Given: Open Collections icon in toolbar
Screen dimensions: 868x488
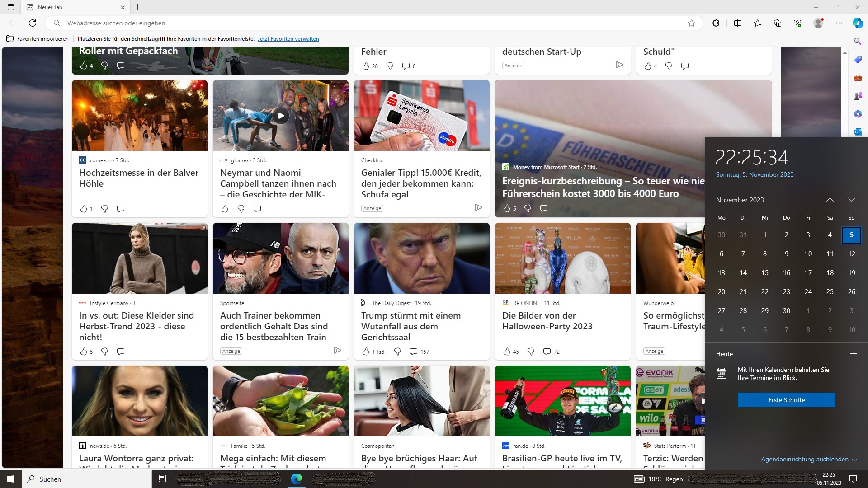Looking at the screenshot, I should point(778,23).
